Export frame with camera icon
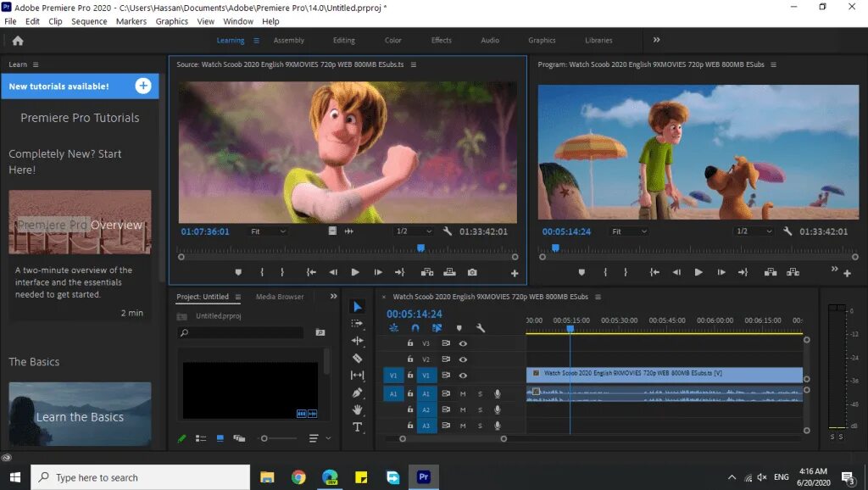This screenshot has width=868, height=490. [472, 272]
